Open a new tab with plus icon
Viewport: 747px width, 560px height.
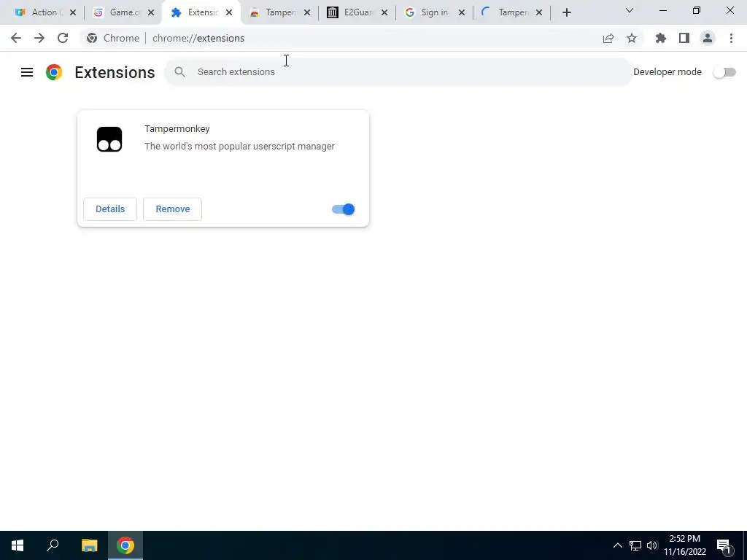(x=566, y=12)
